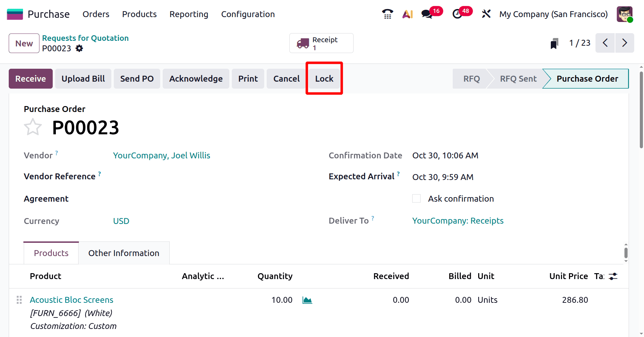The image size is (644, 337).
Task: Open the Acoustic Bloc Screens product link
Action: point(72,300)
